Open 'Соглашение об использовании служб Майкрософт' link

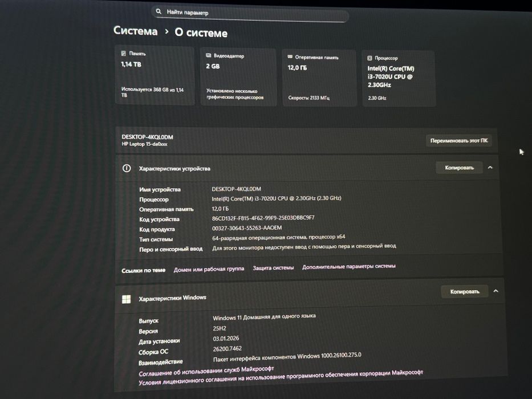tap(206, 370)
